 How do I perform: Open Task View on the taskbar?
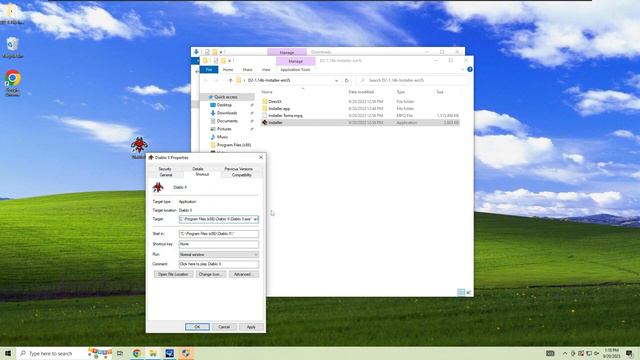click(x=120, y=353)
